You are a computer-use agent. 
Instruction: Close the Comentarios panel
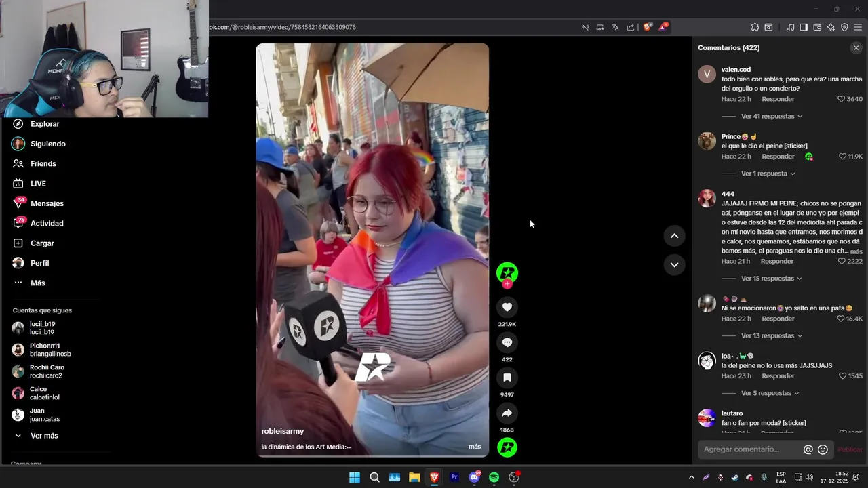856,48
